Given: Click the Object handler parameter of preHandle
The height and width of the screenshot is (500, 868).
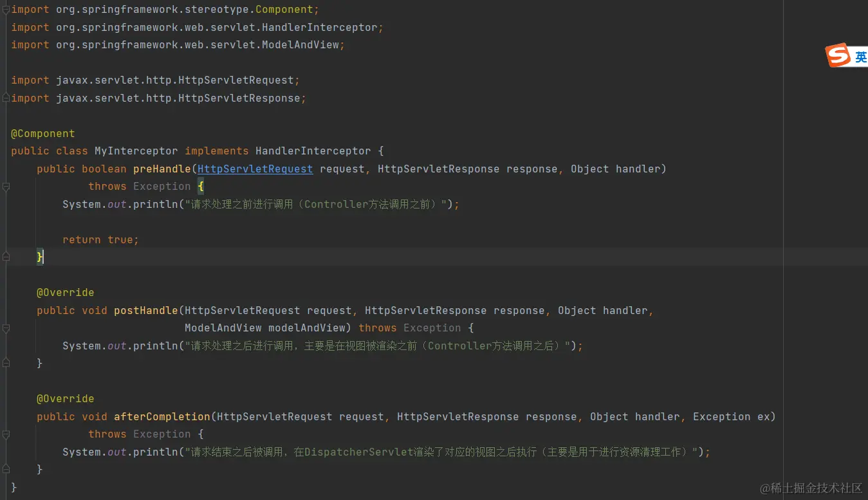Looking at the screenshot, I should click(x=616, y=169).
